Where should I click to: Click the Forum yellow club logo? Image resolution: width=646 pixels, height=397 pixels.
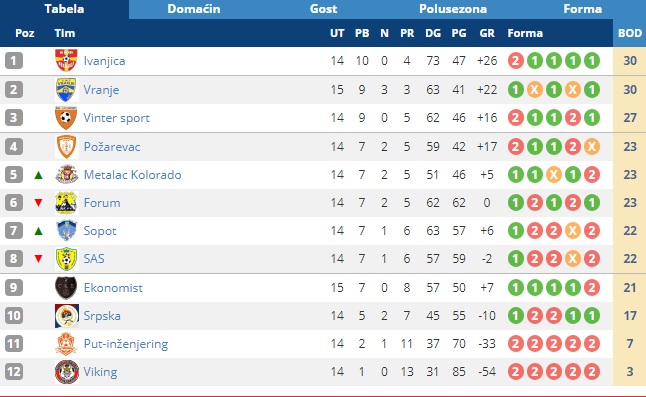66,203
